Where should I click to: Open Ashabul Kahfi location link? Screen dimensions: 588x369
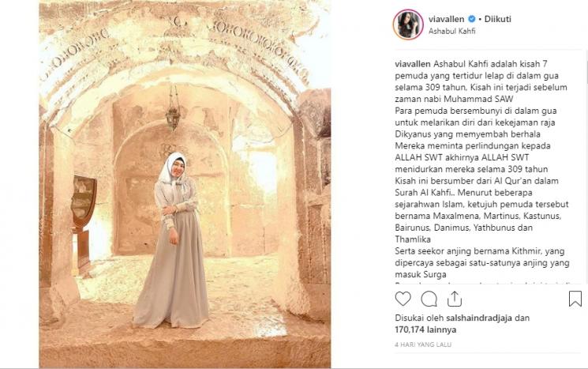pyautogui.click(x=452, y=31)
